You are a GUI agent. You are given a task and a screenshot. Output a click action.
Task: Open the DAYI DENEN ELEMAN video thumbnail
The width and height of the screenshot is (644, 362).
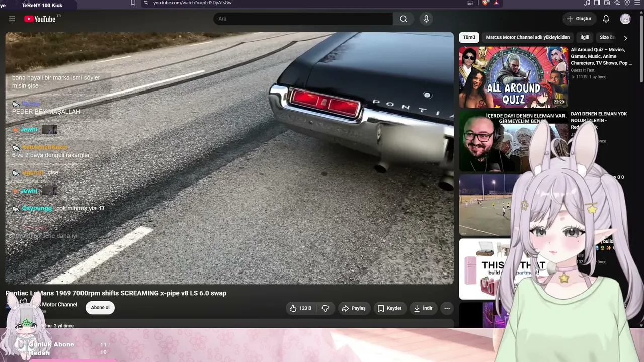coord(513,141)
